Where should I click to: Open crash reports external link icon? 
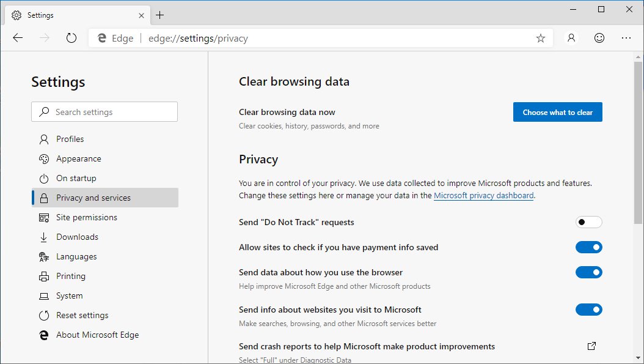pyautogui.click(x=591, y=346)
